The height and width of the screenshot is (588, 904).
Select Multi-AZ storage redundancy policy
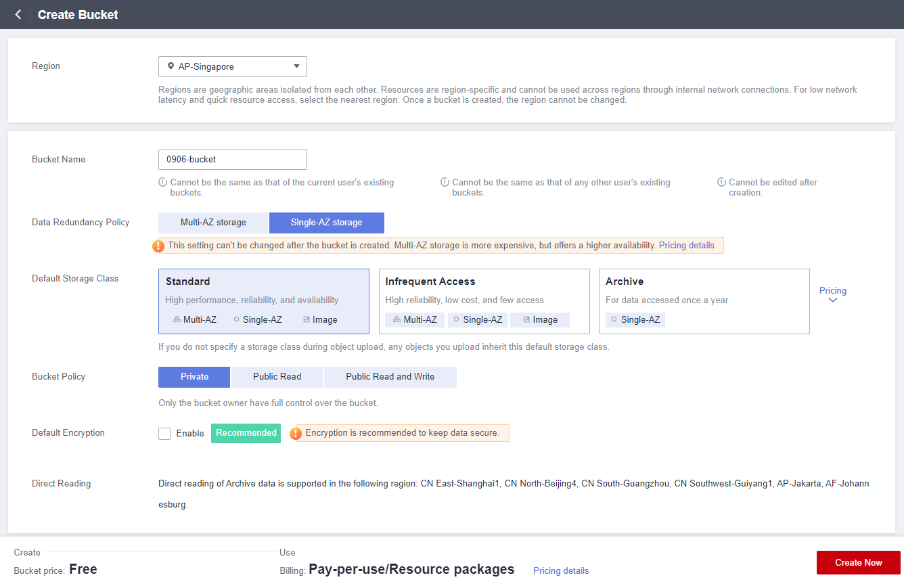tap(213, 223)
